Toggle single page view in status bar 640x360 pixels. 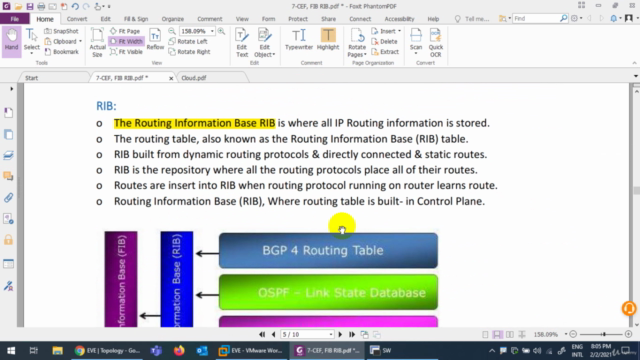485,334
